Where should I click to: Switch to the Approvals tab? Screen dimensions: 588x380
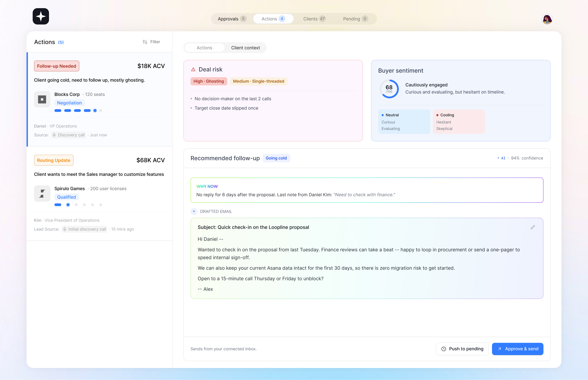click(232, 19)
